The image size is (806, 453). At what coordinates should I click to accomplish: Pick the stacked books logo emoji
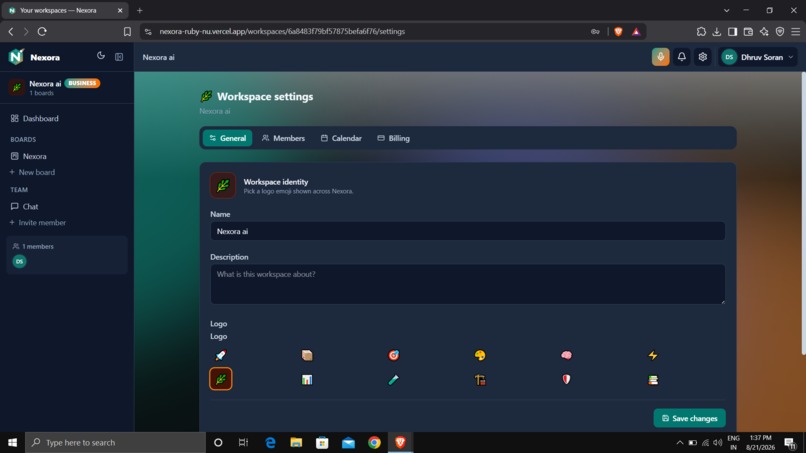[x=653, y=379]
